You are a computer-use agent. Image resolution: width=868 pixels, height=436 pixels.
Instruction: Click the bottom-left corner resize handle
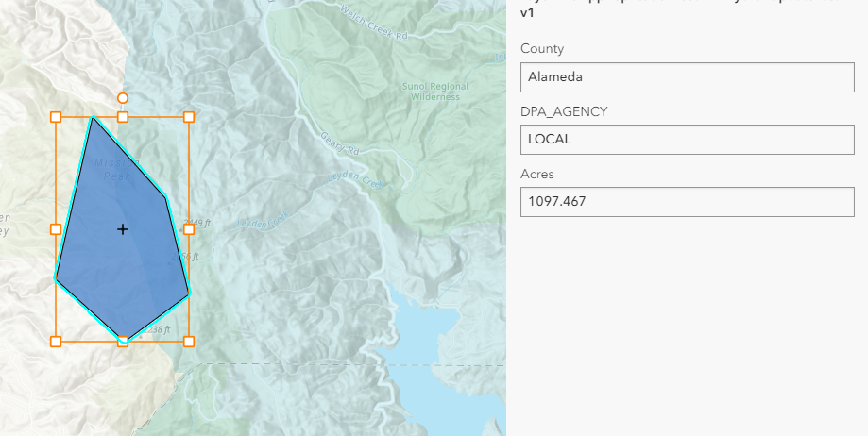56,341
